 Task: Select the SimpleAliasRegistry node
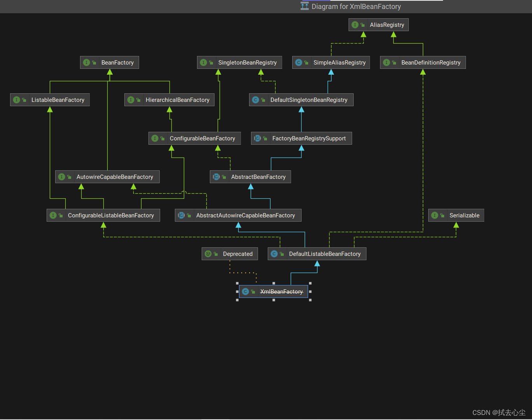point(331,63)
